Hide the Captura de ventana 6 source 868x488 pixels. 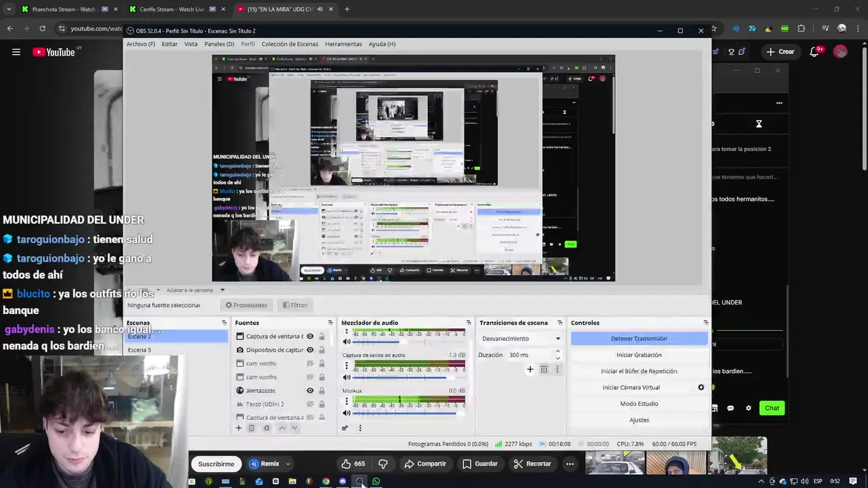point(310,336)
